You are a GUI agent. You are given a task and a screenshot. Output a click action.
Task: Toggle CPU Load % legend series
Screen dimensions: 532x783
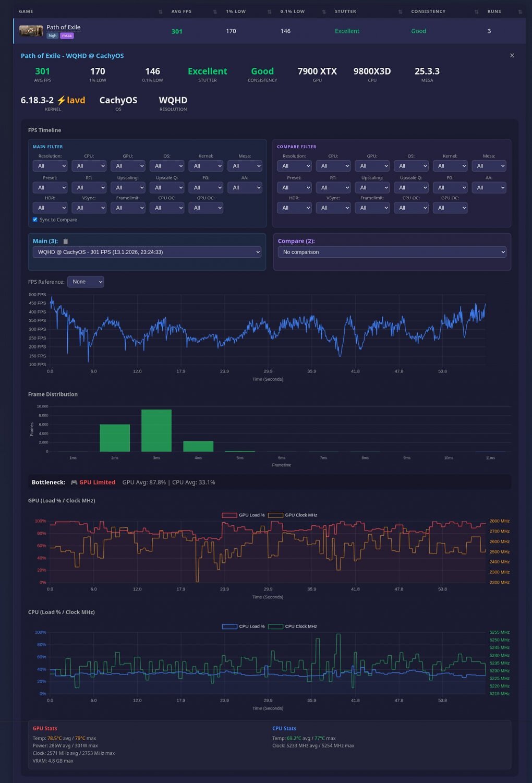click(243, 626)
